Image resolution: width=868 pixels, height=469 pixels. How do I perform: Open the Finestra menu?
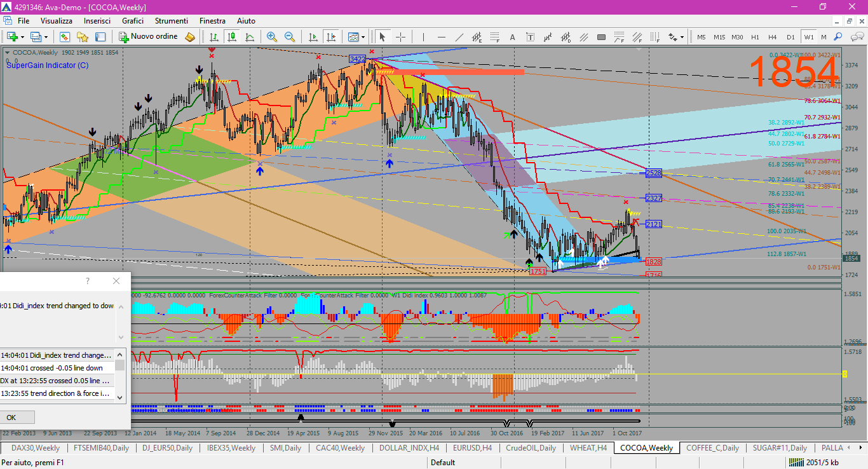[212, 21]
